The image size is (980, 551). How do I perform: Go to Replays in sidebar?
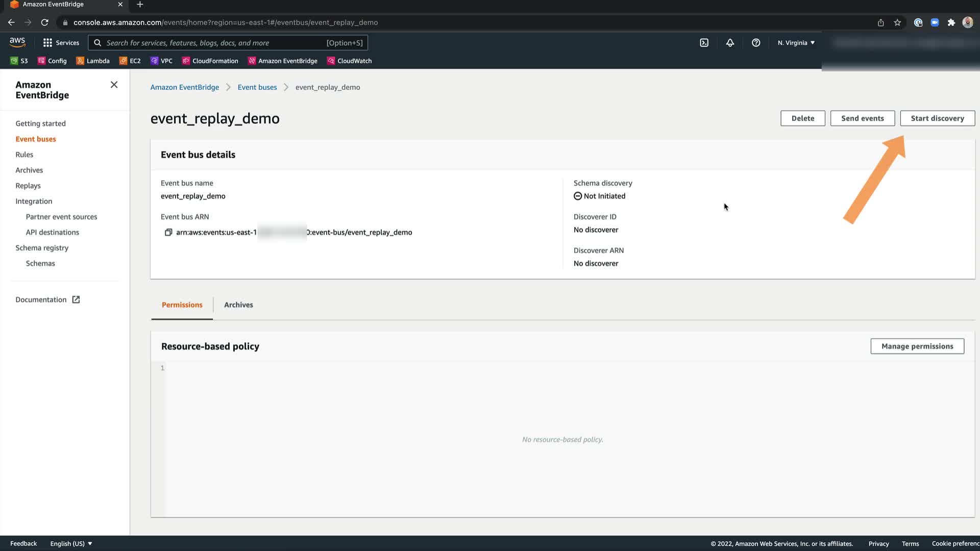[x=28, y=186]
